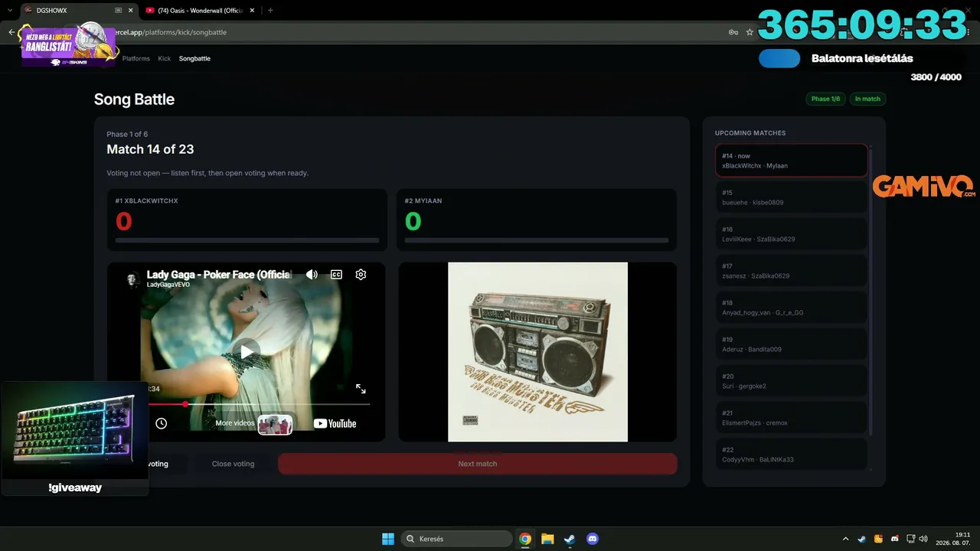The height and width of the screenshot is (551, 980).
Task: Toggle closed captions CC in video player
Action: point(336,275)
